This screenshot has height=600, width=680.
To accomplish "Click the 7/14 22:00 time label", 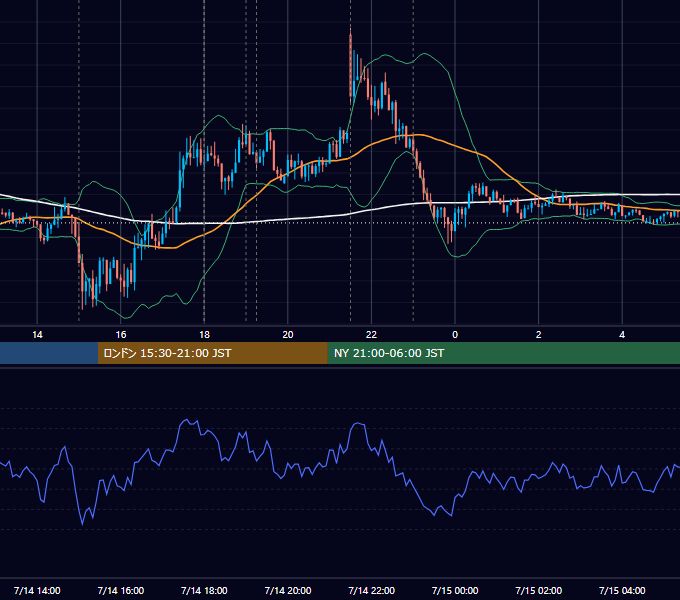I will click(371, 590).
